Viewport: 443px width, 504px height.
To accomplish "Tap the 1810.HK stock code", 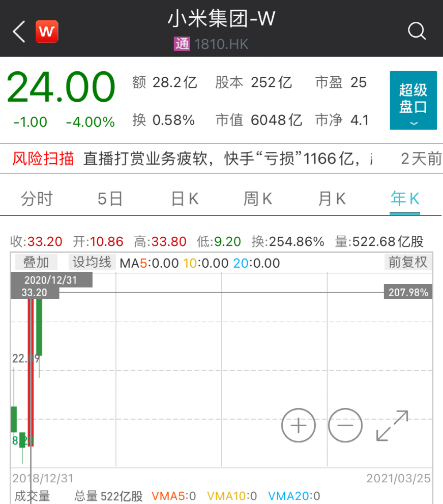I will pos(221,44).
